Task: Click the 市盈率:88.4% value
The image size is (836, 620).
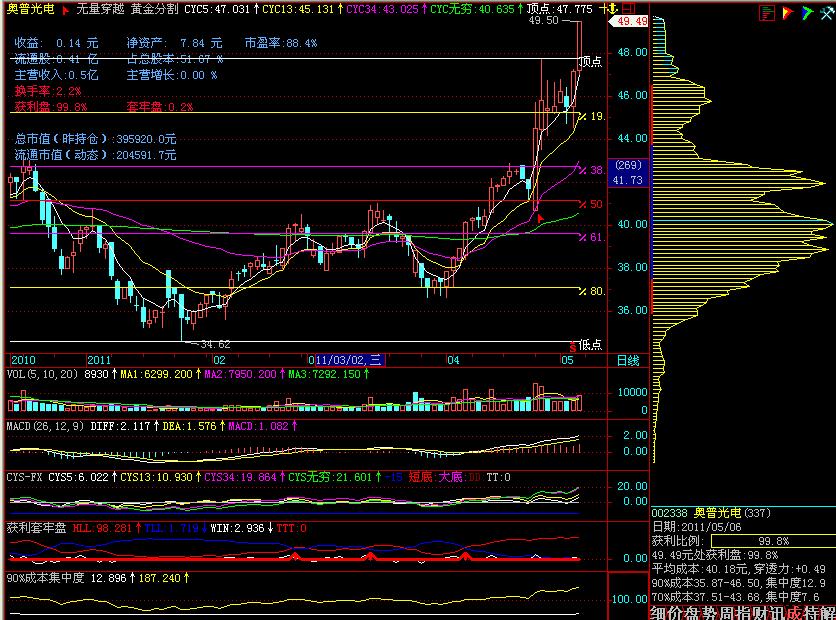Action: 281,43
